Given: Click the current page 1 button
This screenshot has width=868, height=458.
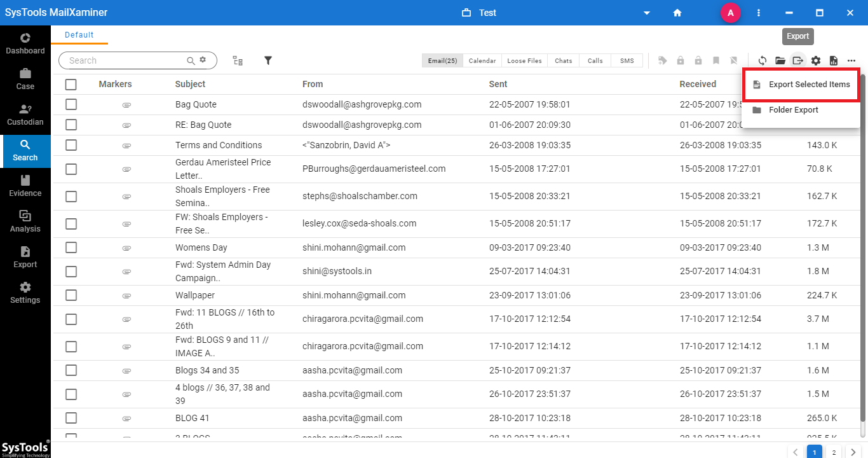Looking at the screenshot, I should tap(814, 452).
